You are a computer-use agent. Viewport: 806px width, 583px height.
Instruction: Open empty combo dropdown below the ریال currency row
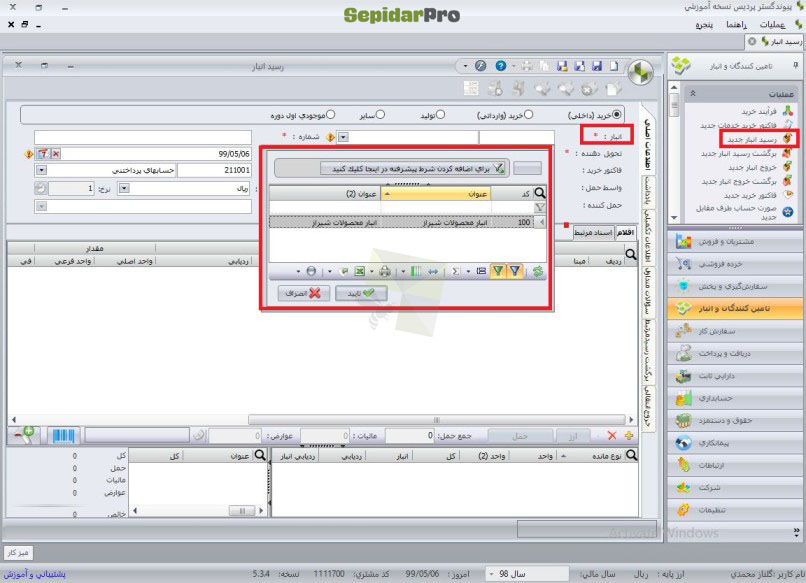click(42, 206)
